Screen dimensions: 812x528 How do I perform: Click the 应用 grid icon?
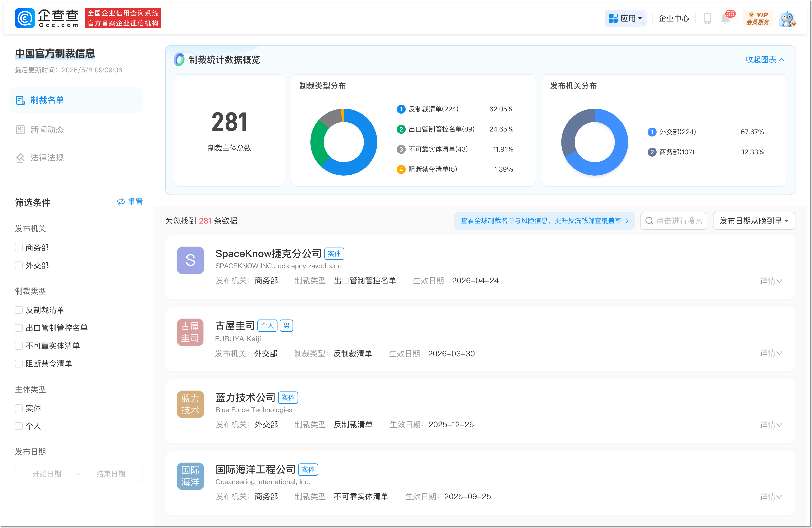pyautogui.click(x=613, y=18)
